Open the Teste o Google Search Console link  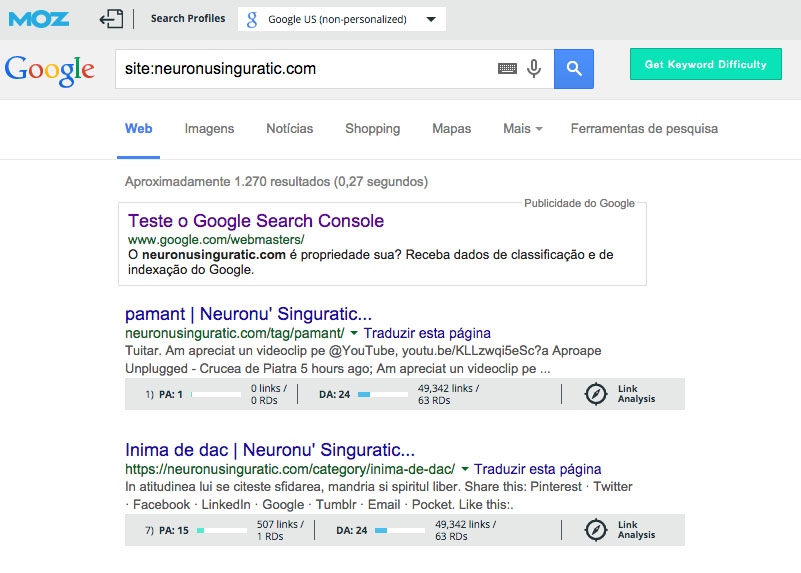pos(256,221)
